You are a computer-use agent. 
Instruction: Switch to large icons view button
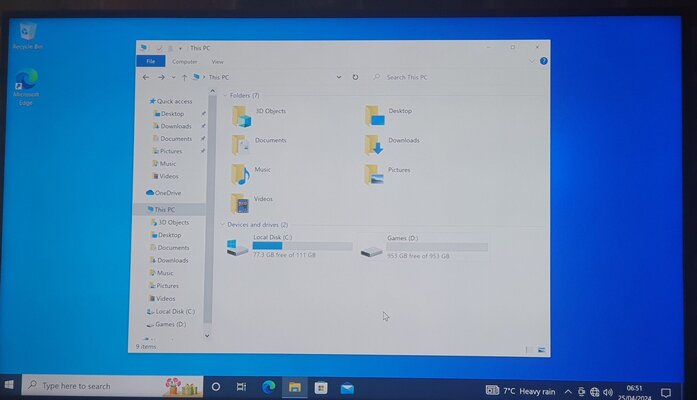(x=541, y=350)
